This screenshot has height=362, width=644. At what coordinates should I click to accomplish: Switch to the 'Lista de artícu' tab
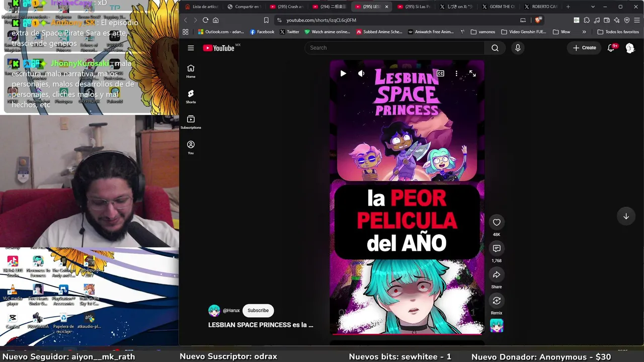(201, 7)
